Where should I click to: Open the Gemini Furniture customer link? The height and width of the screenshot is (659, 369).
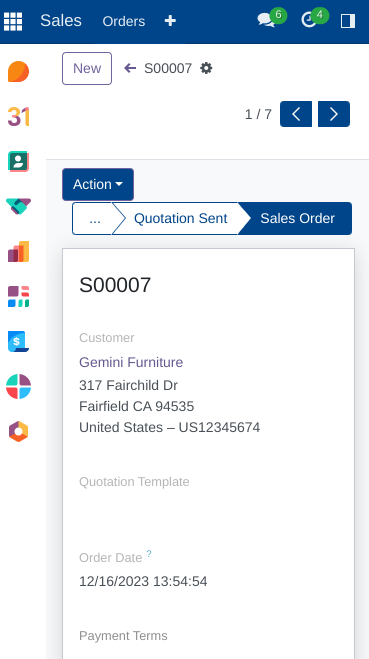131,362
